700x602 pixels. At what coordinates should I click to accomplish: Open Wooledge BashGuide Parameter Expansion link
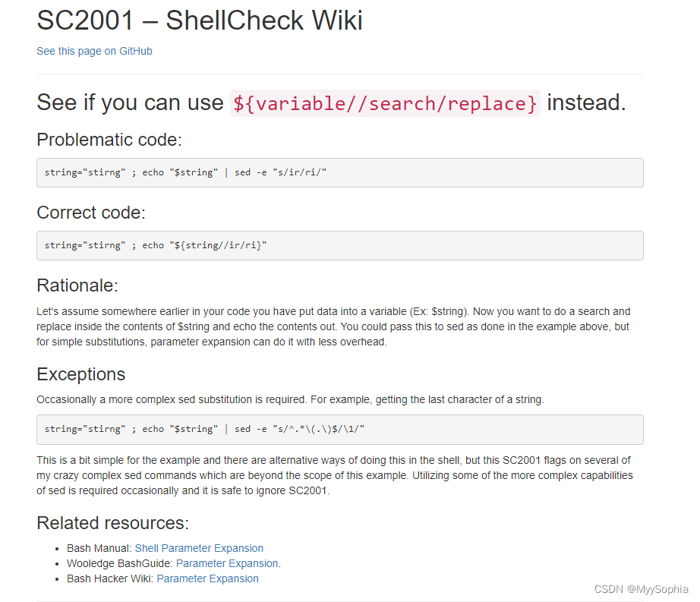point(227,563)
